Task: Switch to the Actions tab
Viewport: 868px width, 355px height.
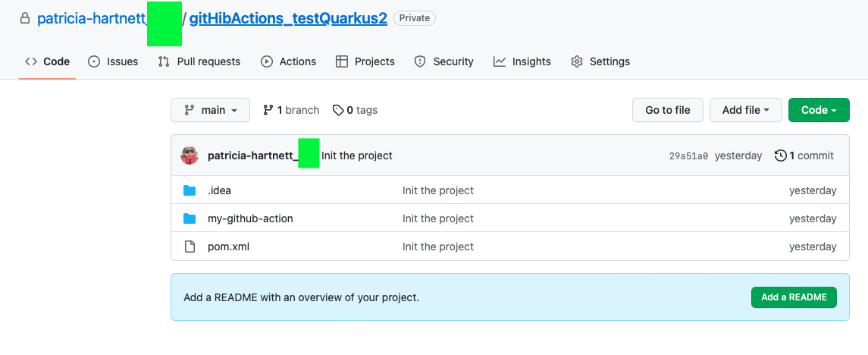Action: [x=288, y=61]
